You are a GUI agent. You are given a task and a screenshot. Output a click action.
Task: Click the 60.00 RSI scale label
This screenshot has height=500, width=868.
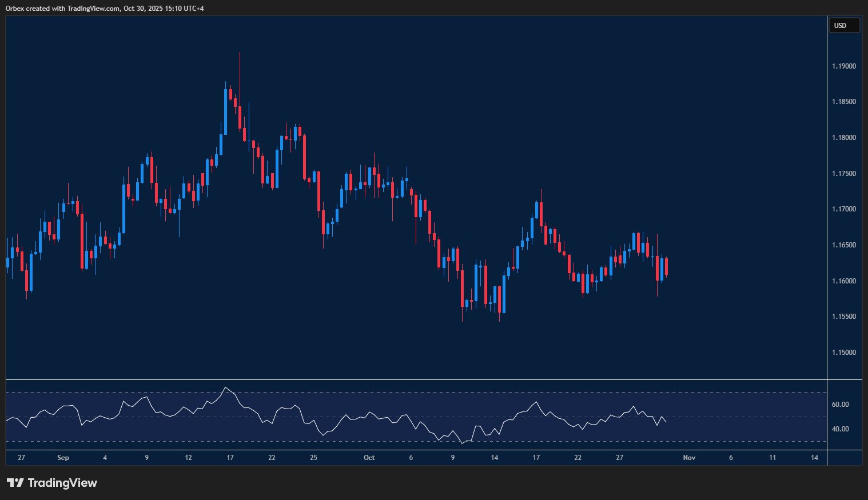840,405
